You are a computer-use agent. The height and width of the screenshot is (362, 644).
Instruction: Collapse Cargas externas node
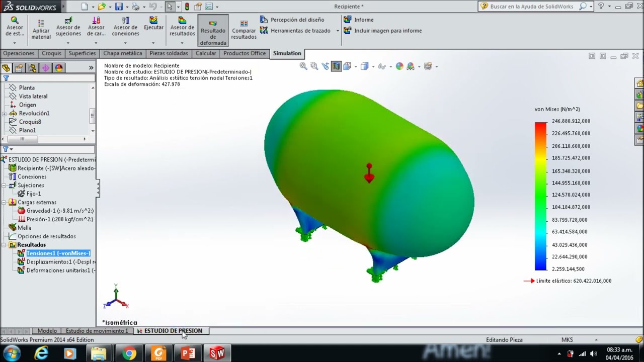[4, 203]
